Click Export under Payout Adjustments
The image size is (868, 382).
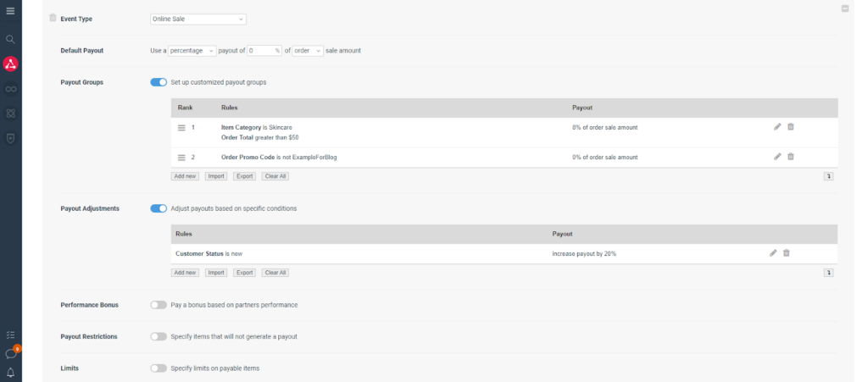[244, 273]
